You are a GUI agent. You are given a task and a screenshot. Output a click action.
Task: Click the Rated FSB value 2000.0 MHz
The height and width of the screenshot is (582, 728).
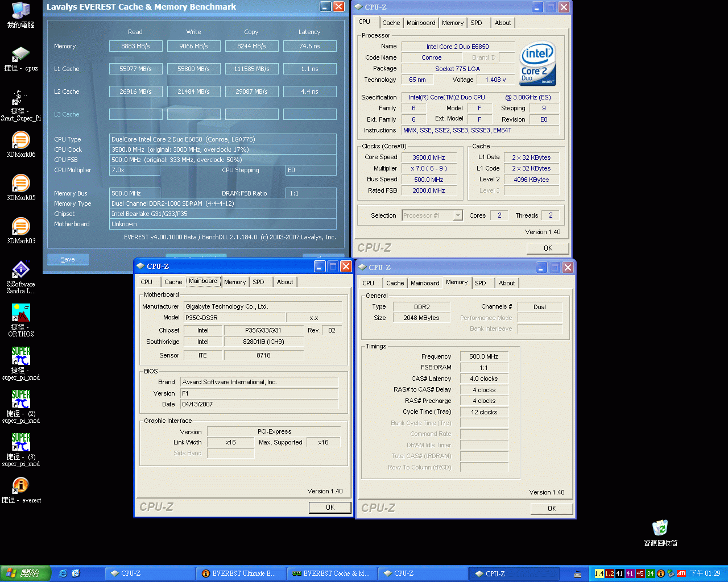(429, 190)
